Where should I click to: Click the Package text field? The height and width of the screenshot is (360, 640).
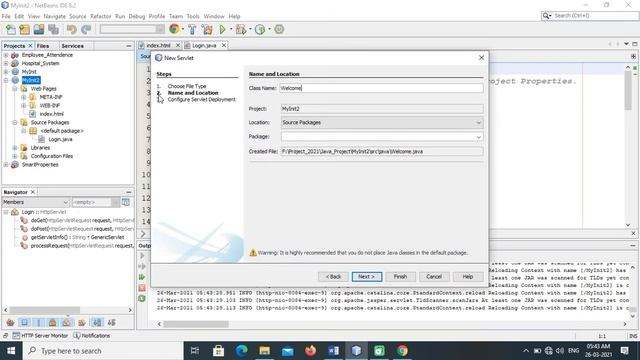[x=377, y=137]
